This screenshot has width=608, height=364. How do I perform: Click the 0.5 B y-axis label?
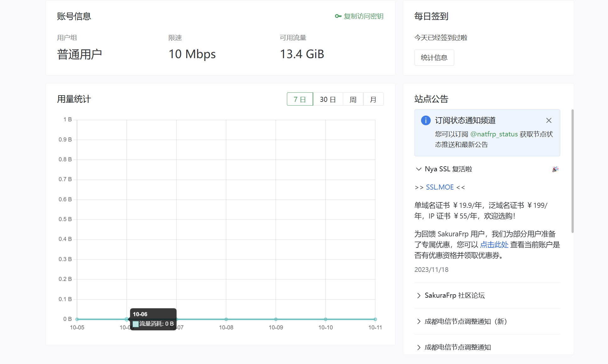[x=65, y=219]
